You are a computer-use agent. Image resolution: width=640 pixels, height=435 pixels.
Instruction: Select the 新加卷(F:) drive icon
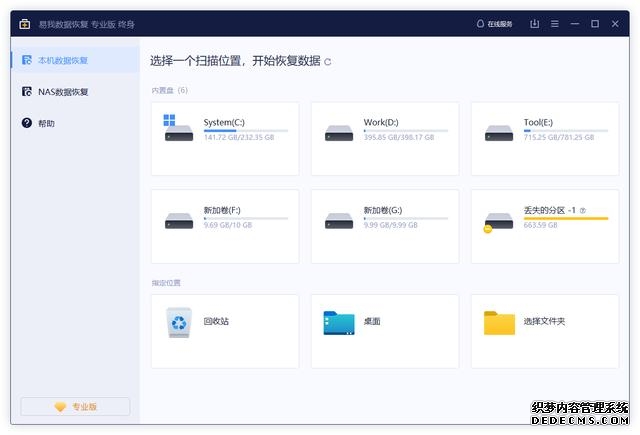pyautogui.click(x=179, y=221)
